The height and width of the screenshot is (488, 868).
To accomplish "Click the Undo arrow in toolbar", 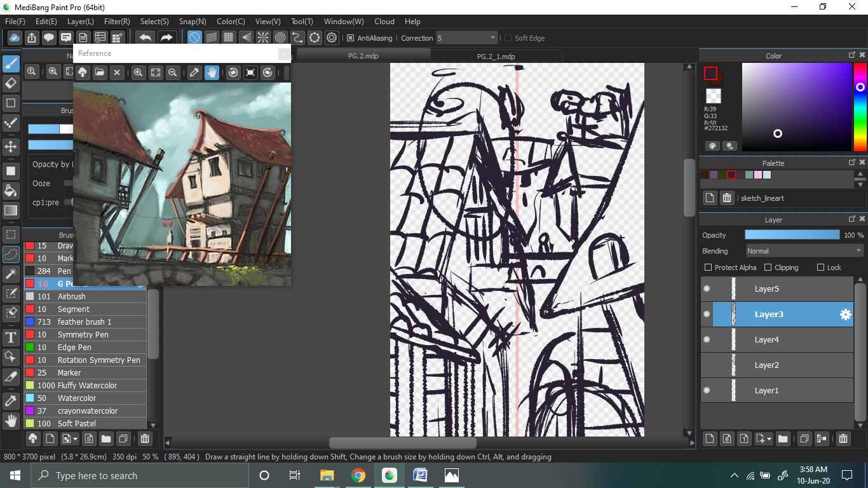I will (146, 38).
